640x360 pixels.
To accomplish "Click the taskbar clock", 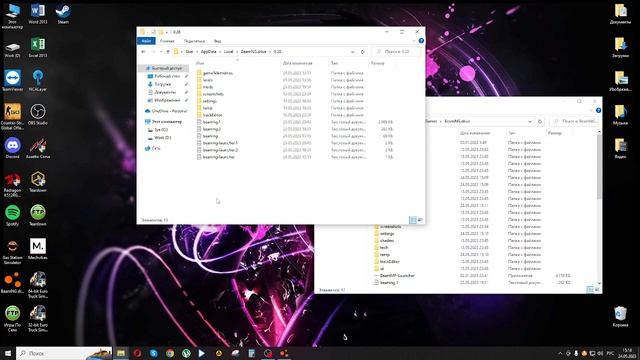I will (628, 353).
